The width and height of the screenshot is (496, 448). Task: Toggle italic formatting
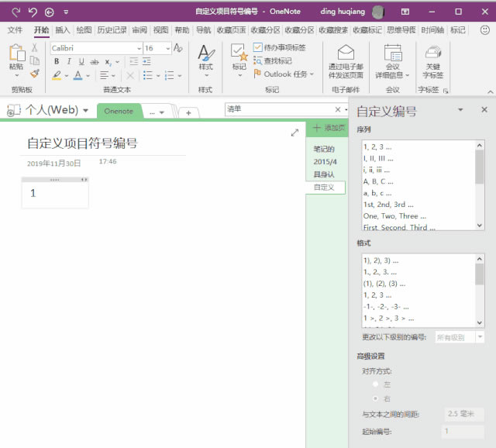(69, 61)
